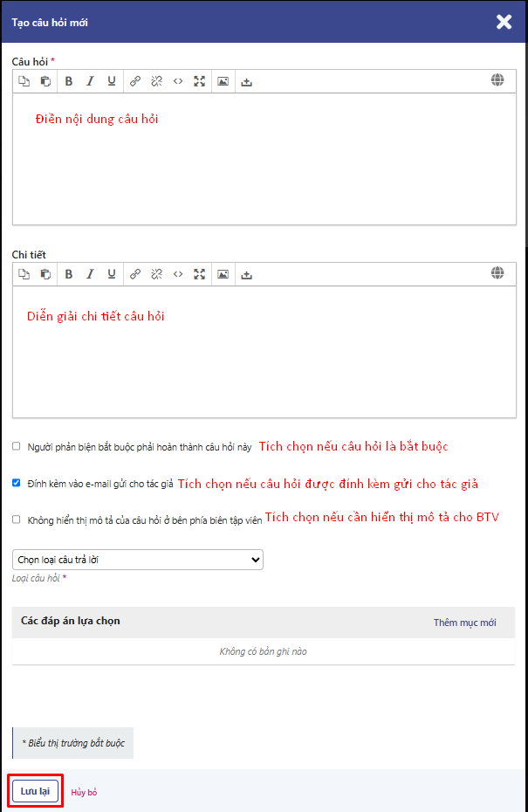Close the 'Tạo câu hỏi mới' dialog
This screenshot has width=528, height=812.
point(504,22)
